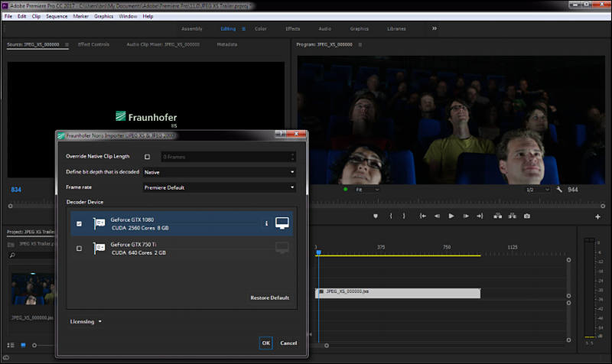Image resolution: width=612 pixels, height=364 pixels.
Task: Open the Help menu
Action: coord(148,16)
